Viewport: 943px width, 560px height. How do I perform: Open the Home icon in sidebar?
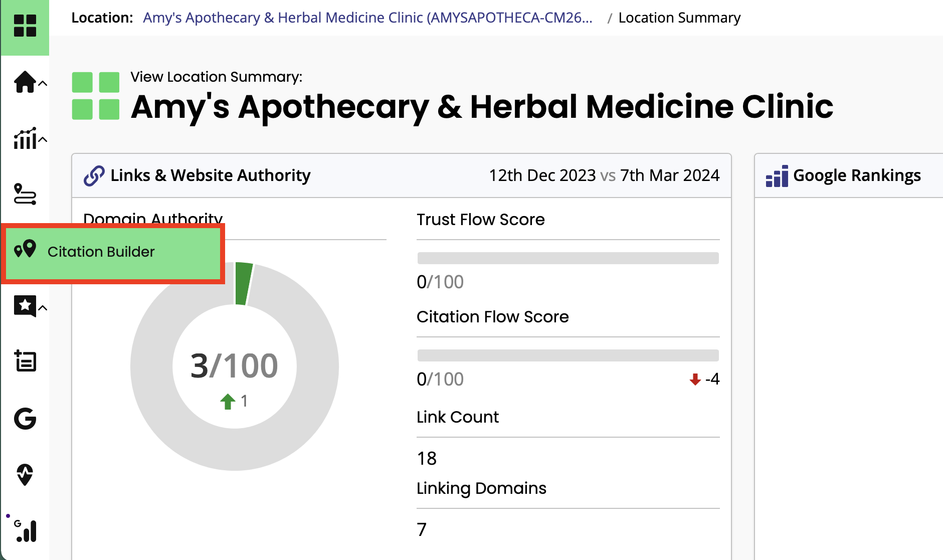[25, 82]
